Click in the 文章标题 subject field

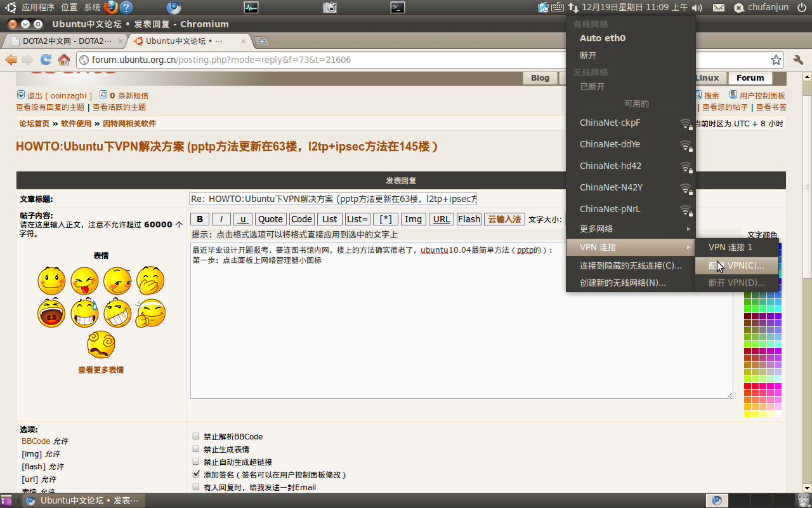pos(333,199)
